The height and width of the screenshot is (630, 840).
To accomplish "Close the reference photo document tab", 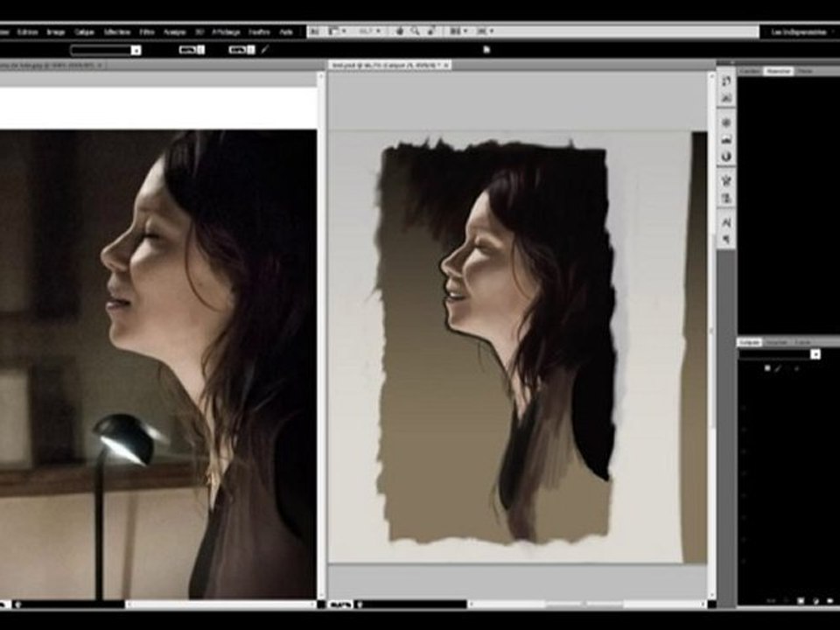I will tap(101, 66).
